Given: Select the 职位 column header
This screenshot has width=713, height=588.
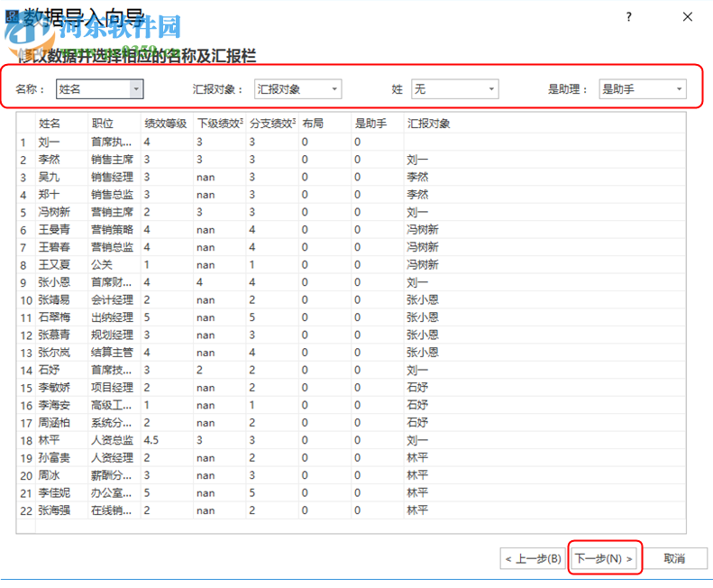Looking at the screenshot, I should point(114,124).
